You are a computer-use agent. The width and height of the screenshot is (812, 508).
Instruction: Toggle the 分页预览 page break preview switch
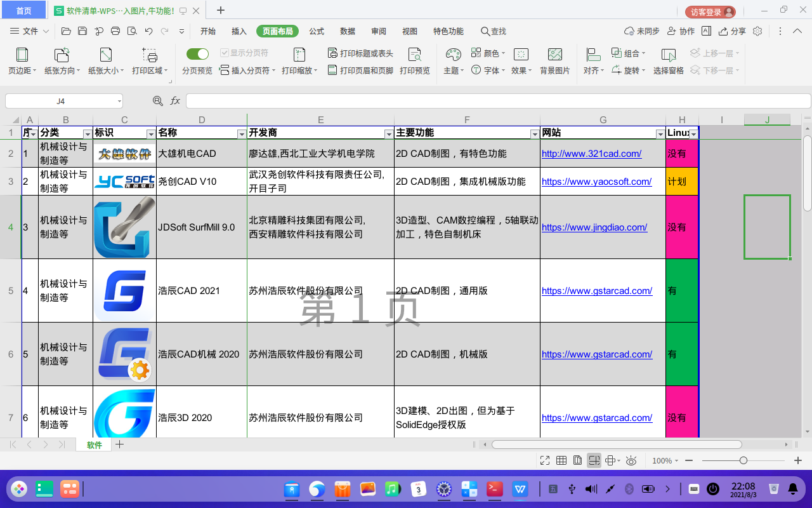[x=197, y=54]
